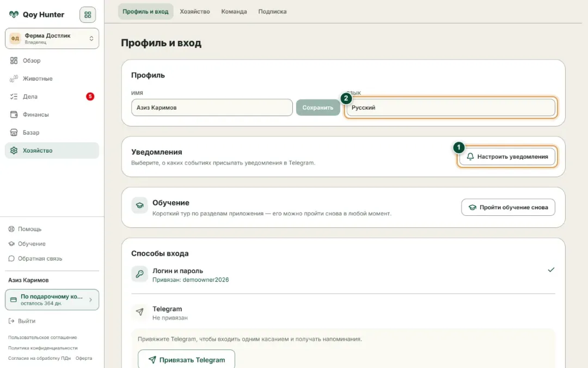Image resolution: width=588 pixels, height=368 pixels.
Task: Open the По подарочному ко... subscription card
Action: tap(52, 300)
